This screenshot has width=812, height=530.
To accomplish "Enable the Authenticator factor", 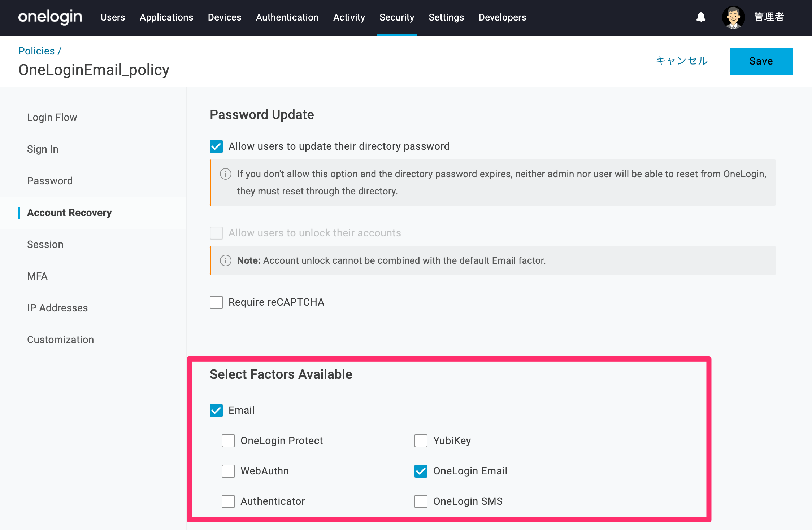I will (x=228, y=501).
